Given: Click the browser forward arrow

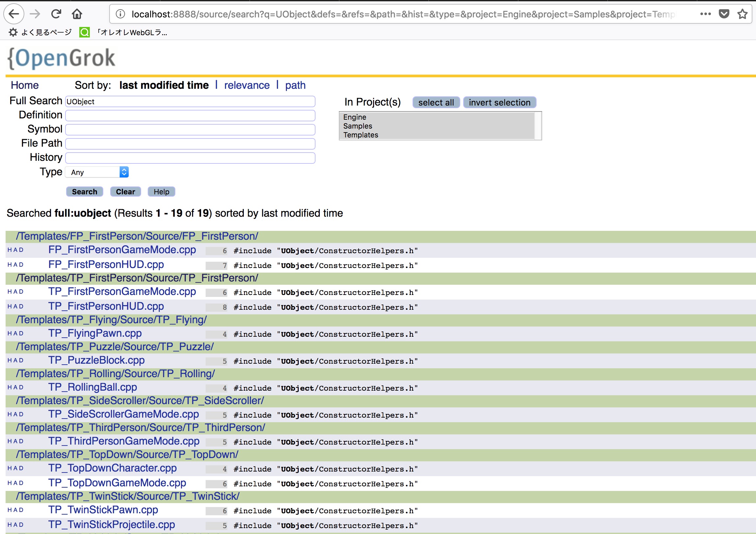Looking at the screenshot, I should click(35, 14).
